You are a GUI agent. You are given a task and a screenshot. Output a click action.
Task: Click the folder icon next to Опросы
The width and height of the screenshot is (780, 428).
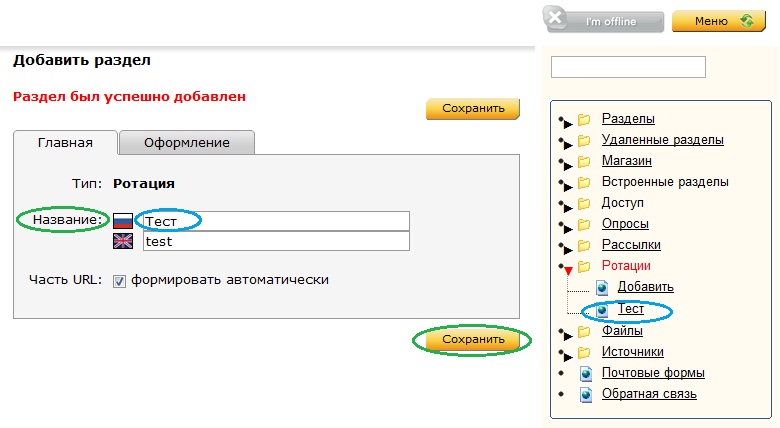584,224
